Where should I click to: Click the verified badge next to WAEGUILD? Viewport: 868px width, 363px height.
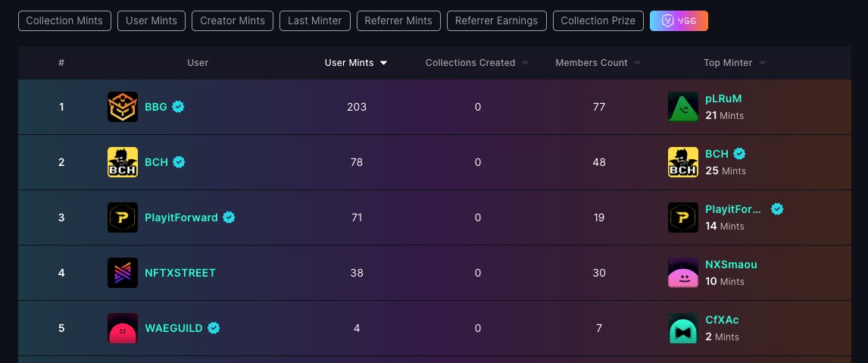[214, 328]
